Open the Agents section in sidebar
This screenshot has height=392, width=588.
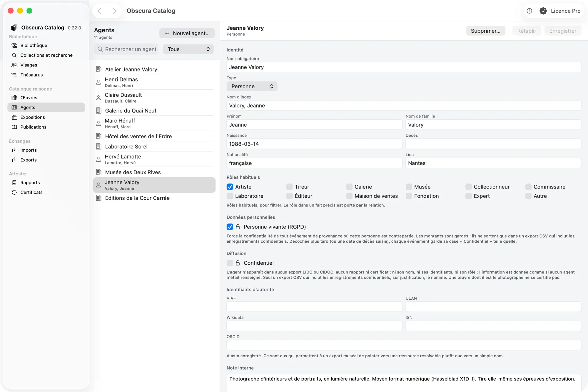tap(46, 107)
